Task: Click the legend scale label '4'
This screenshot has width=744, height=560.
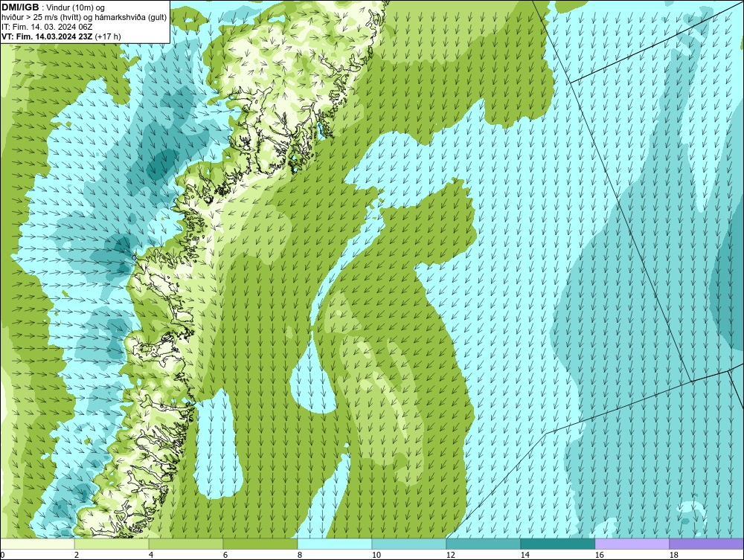Action: 151,556
